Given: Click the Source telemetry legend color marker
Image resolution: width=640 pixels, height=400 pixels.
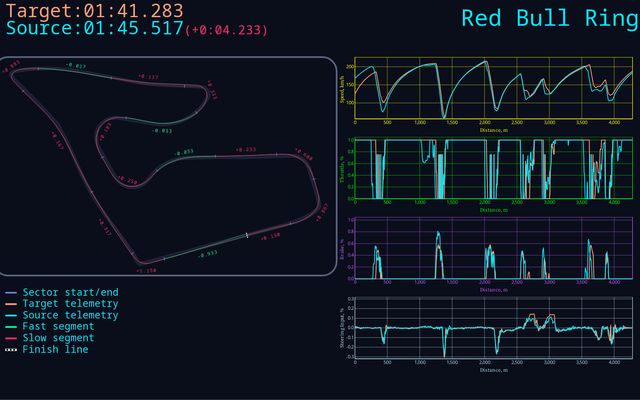Looking at the screenshot, I should [x=10, y=315].
